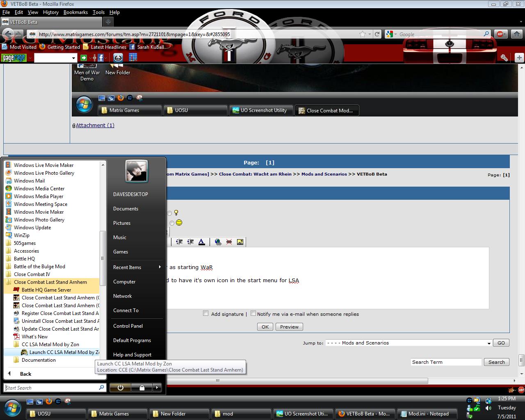Image resolution: width=525 pixels, height=420 pixels.
Task: Click the power button in Start menu
Action: point(120,388)
